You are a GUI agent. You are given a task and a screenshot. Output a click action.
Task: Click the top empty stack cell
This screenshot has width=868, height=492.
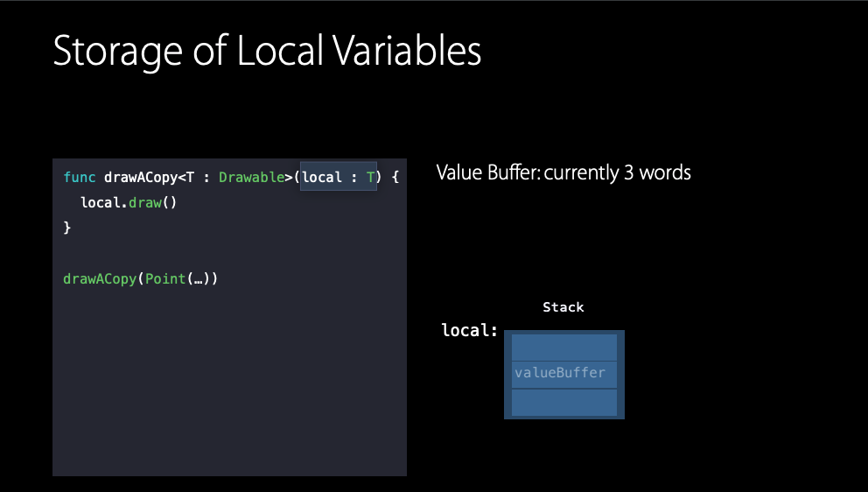[564, 347]
